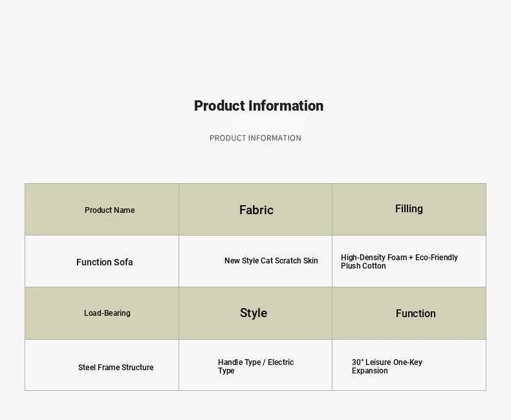Viewport: 511px width, 420px height.
Task: Select the Product Name header cell
Action: (102, 209)
